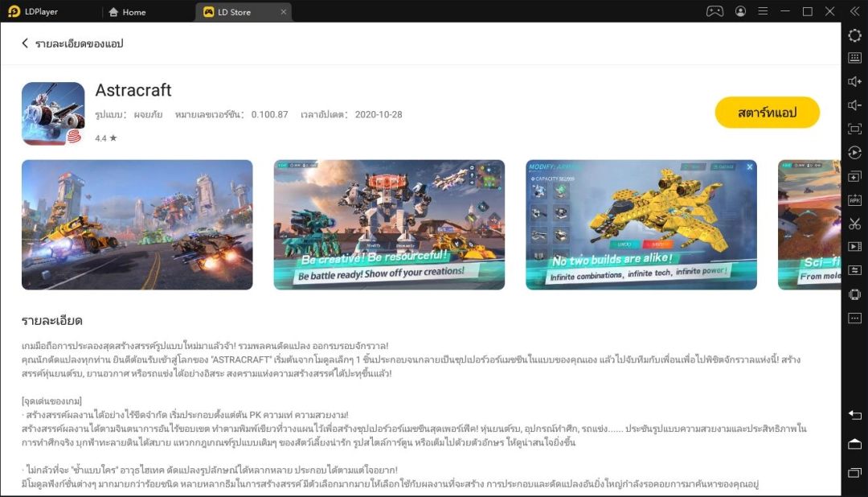Image resolution: width=868 pixels, height=497 pixels.
Task: Open the third Astracraft screenshot thumbnail
Action: click(641, 225)
